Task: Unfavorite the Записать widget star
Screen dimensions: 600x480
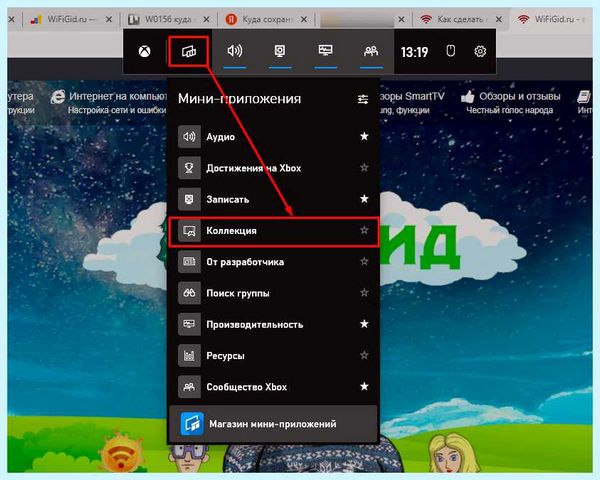Action: coord(364,199)
